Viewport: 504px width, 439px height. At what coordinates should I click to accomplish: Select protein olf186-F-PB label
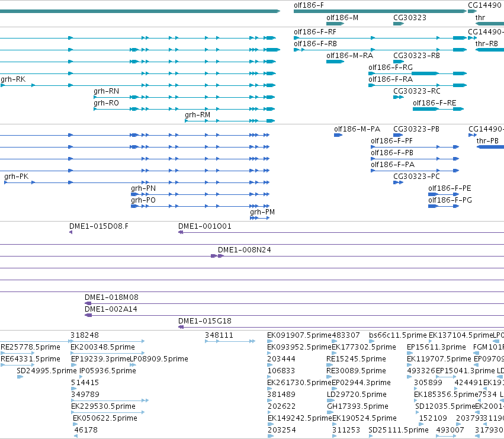(x=392, y=153)
